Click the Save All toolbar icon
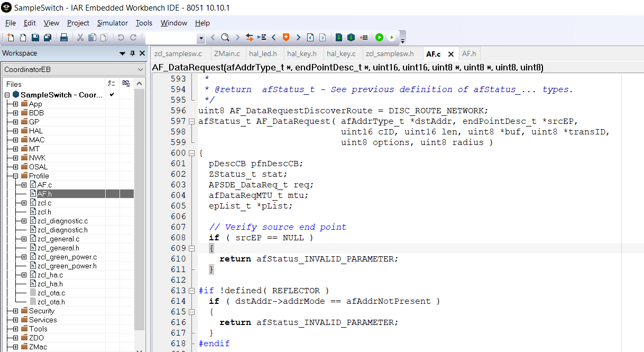 click(47, 38)
